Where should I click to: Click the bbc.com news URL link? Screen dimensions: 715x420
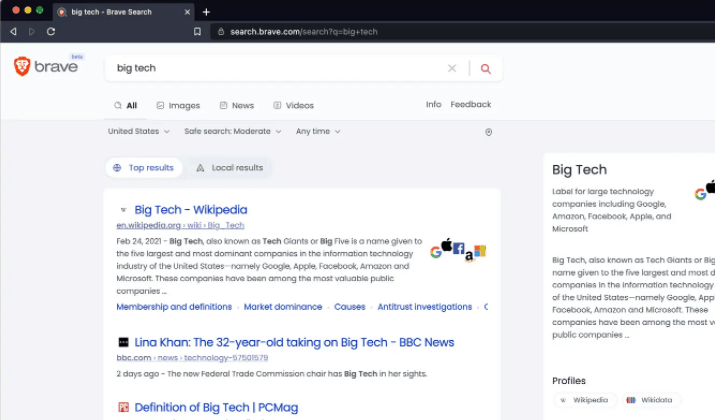pos(192,358)
